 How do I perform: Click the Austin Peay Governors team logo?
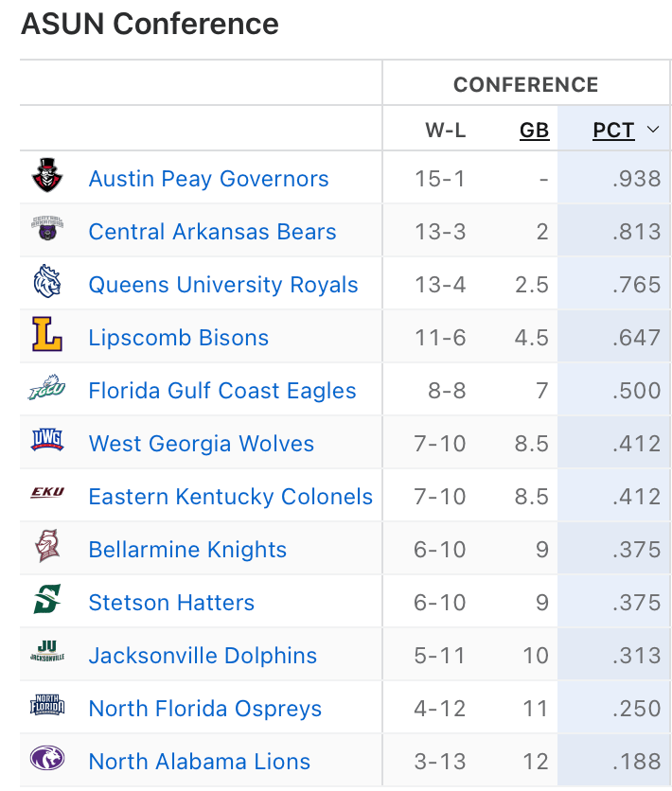47,177
